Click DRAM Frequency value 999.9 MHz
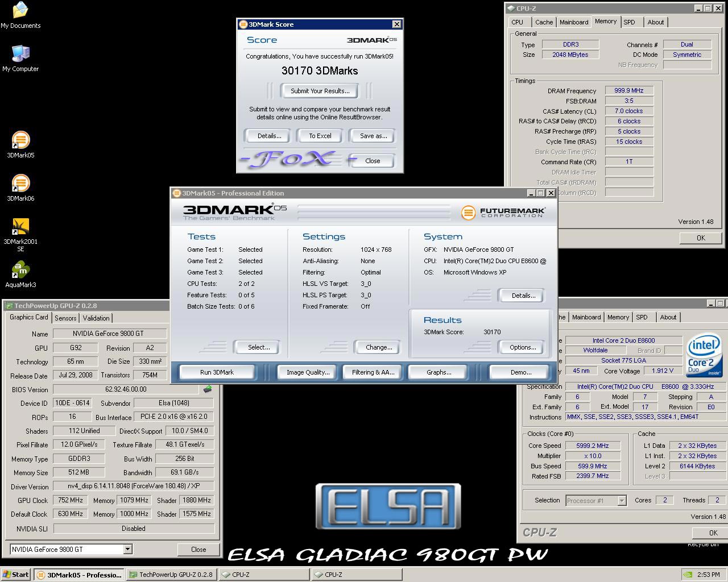Viewport: 728px width, 582px height. pos(628,90)
